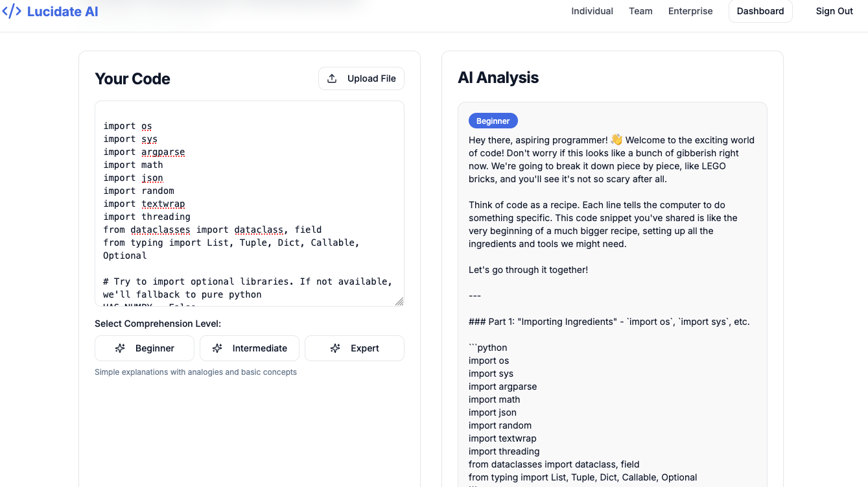This screenshot has height=487, width=868.
Task: Click the sparkle icon on the Beginner button
Action: pyautogui.click(x=120, y=348)
